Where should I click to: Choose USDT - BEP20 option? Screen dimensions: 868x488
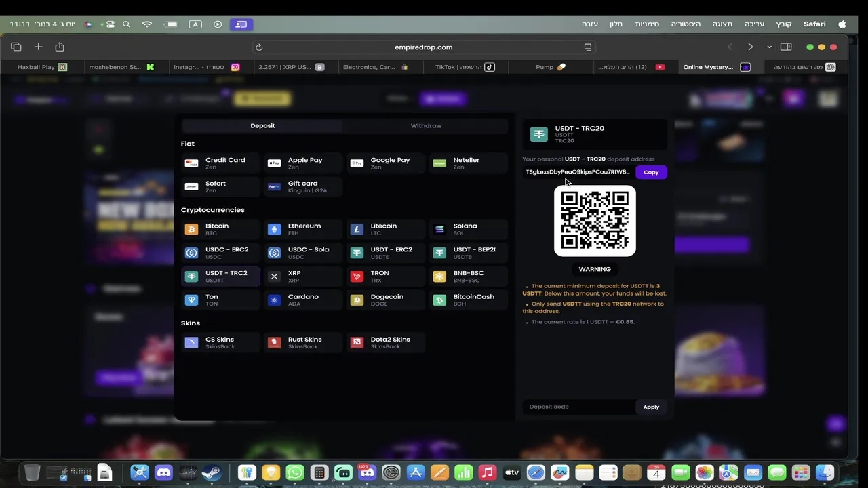pyautogui.click(x=469, y=253)
